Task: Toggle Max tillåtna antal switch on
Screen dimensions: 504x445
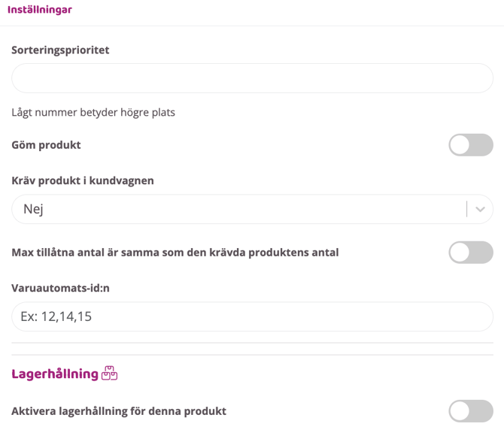Action: coord(471,253)
